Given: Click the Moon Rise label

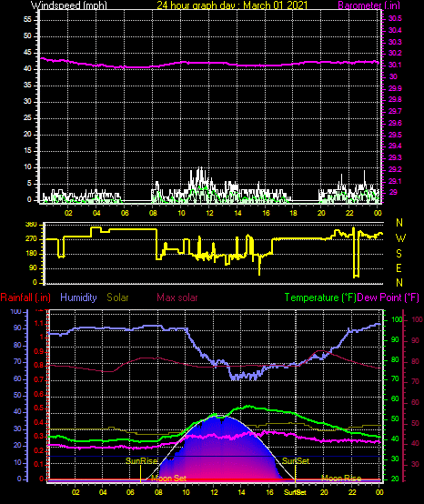Looking at the screenshot, I should pyautogui.click(x=341, y=479).
